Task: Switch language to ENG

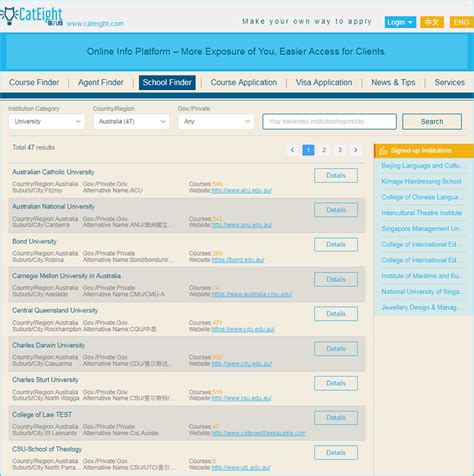Action: [461, 22]
